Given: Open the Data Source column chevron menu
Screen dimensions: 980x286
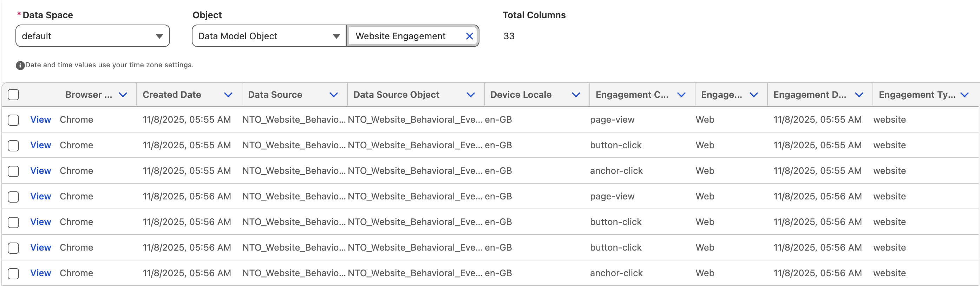Looking at the screenshot, I should pos(333,95).
